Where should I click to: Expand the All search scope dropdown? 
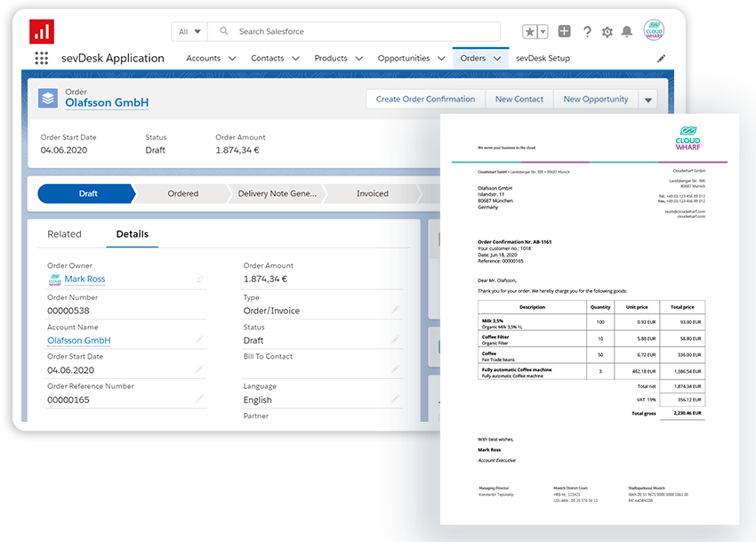click(189, 31)
